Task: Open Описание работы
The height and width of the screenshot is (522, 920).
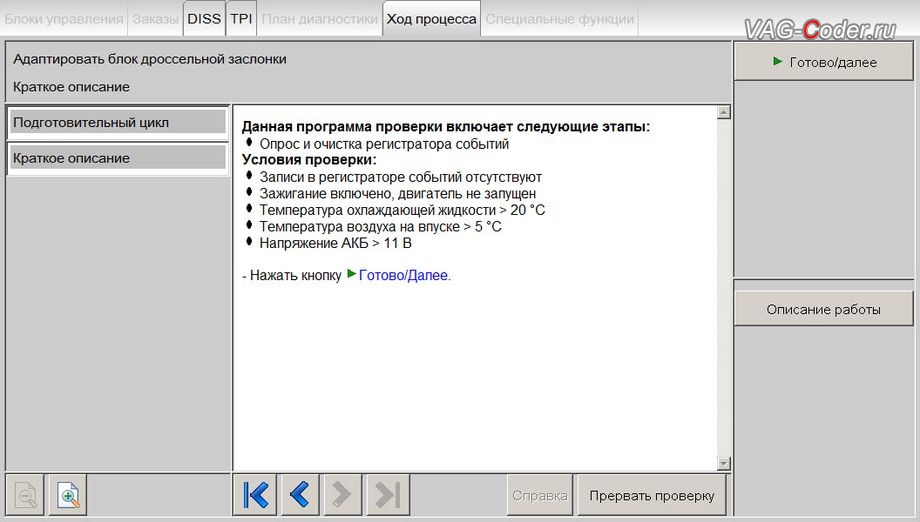Action: 823,309
